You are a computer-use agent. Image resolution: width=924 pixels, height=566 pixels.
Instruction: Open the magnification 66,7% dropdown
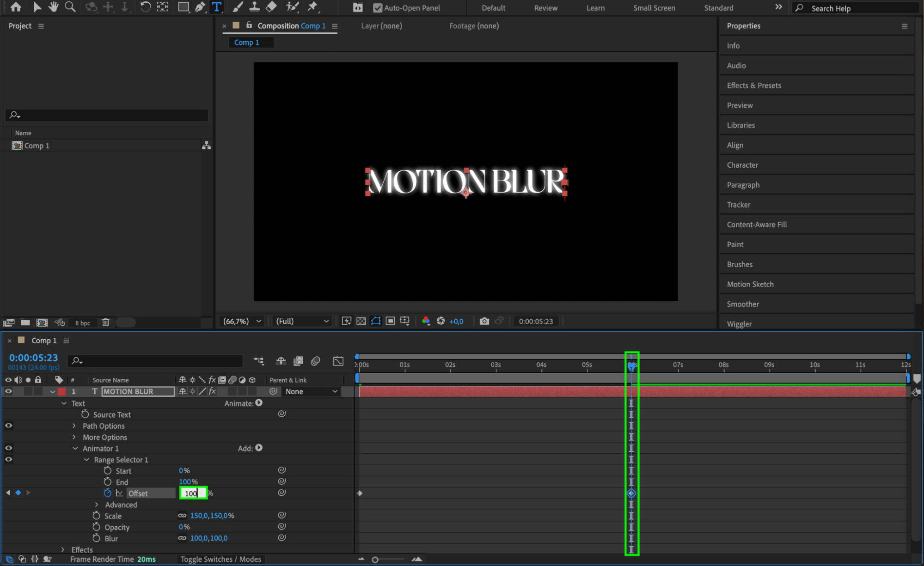[x=242, y=321]
